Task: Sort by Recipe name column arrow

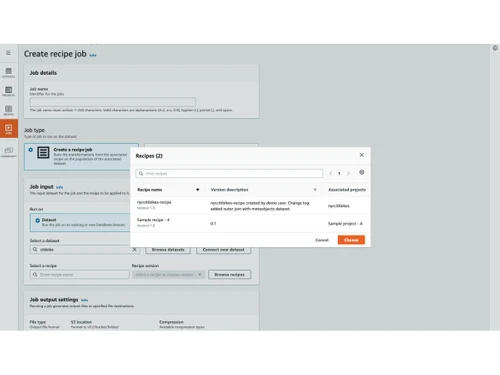Action: (198, 190)
